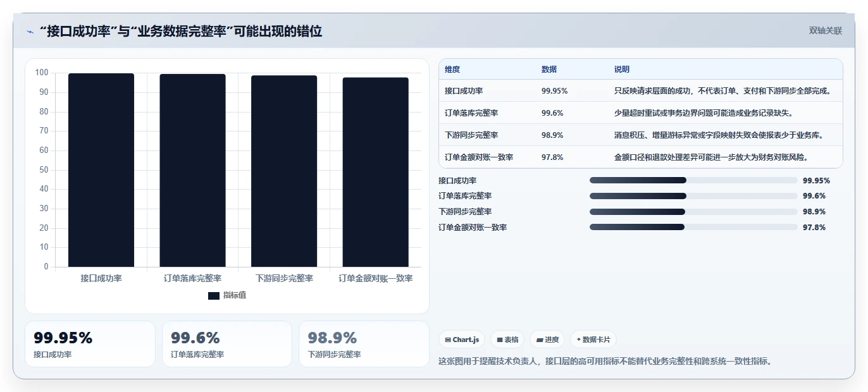Screen dimensions: 868x392
Task: Click the 99.95% table data cell
Action: (555, 91)
